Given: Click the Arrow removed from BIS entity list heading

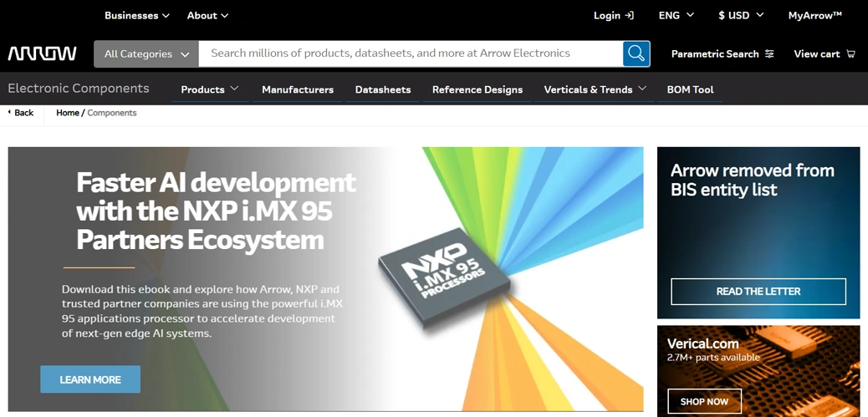Looking at the screenshot, I should point(753,180).
